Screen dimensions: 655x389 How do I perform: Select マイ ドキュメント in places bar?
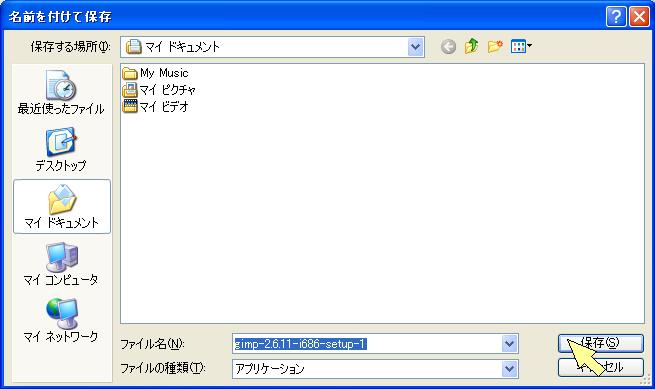click(62, 206)
